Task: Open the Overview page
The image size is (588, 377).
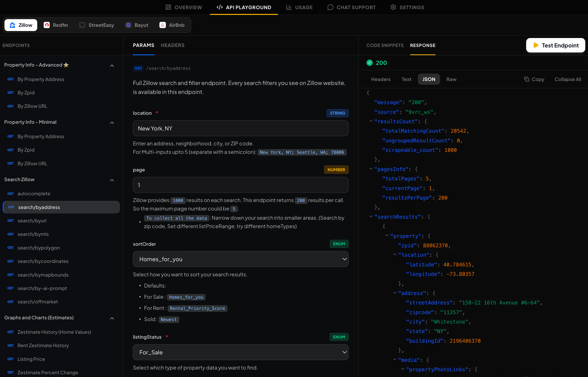Action: [x=184, y=7]
